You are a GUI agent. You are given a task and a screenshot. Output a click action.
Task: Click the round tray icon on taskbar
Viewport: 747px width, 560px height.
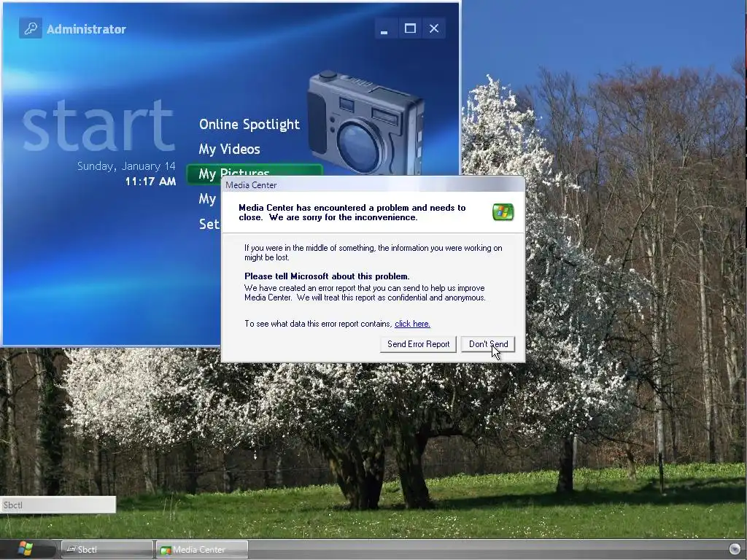point(735,548)
